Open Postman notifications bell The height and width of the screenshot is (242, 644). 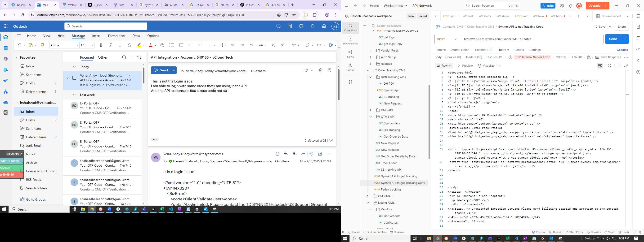point(571,6)
